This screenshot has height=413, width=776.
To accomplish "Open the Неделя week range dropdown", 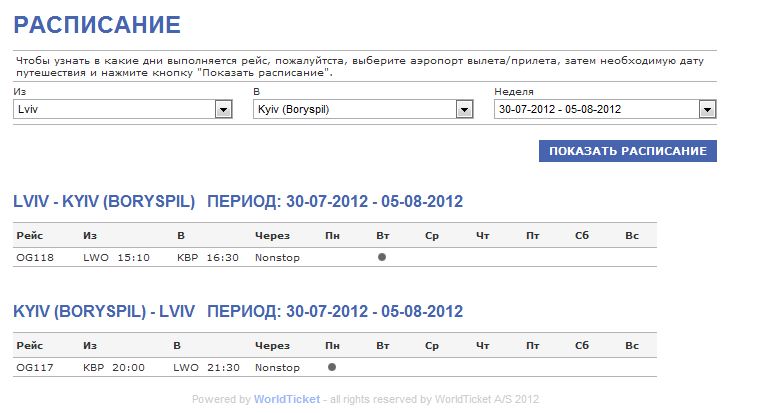I will (x=707, y=110).
